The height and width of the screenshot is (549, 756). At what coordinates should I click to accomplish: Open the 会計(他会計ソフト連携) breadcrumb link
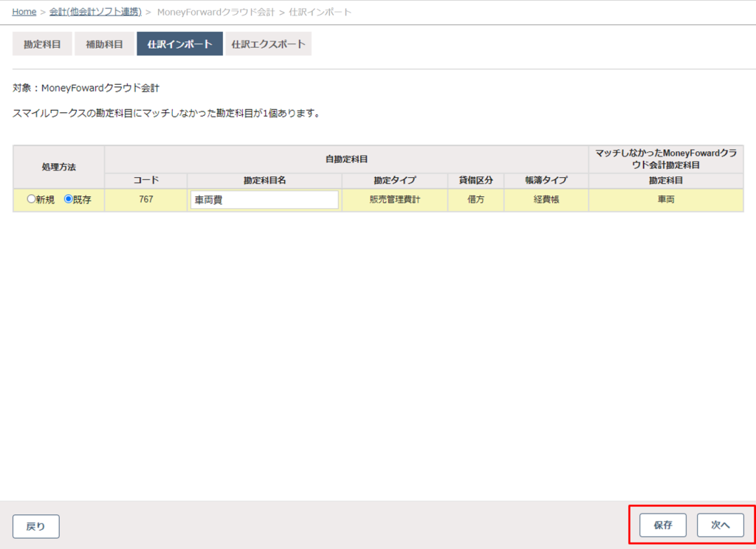[95, 12]
